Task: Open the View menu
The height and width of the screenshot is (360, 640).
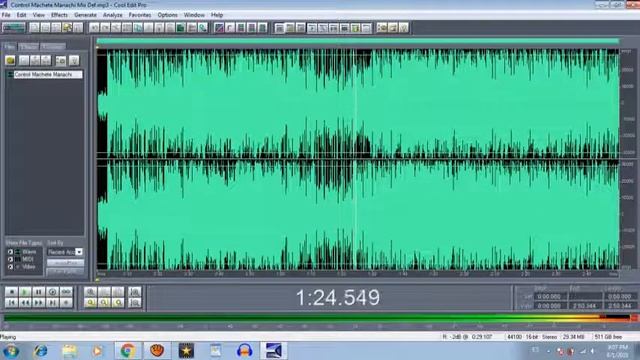Action: point(39,15)
